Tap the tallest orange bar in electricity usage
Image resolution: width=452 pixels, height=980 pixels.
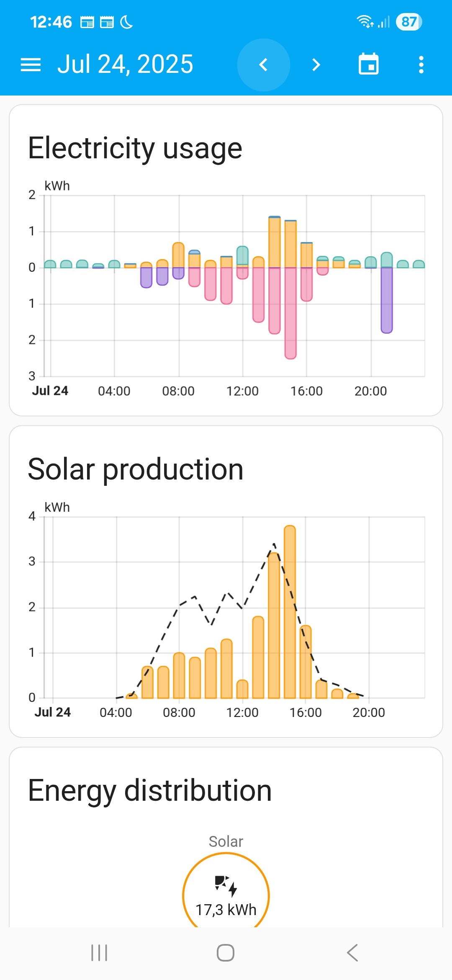(275, 242)
